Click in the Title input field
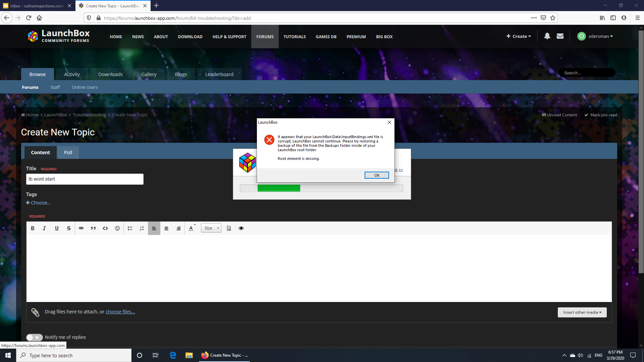 pyautogui.click(x=85, y=179)
